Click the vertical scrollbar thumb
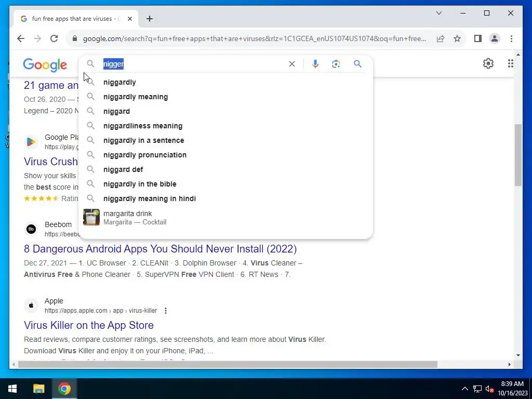 (x=518, y=155)
